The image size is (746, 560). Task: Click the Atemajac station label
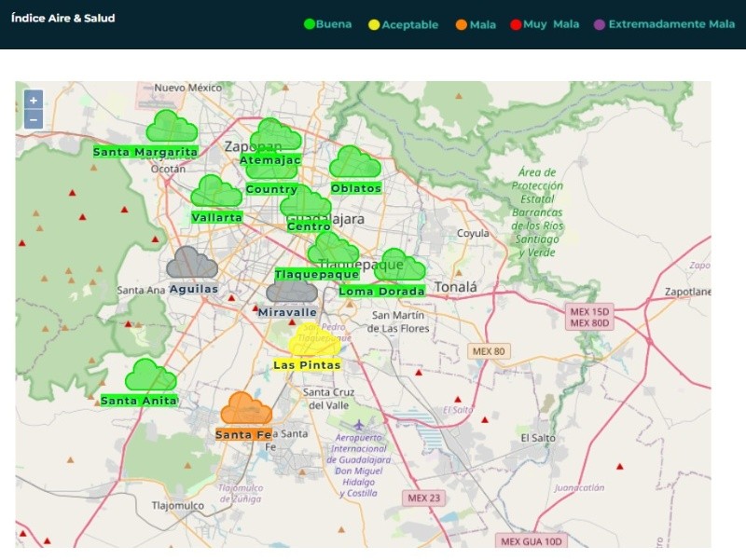click(270, 160)
